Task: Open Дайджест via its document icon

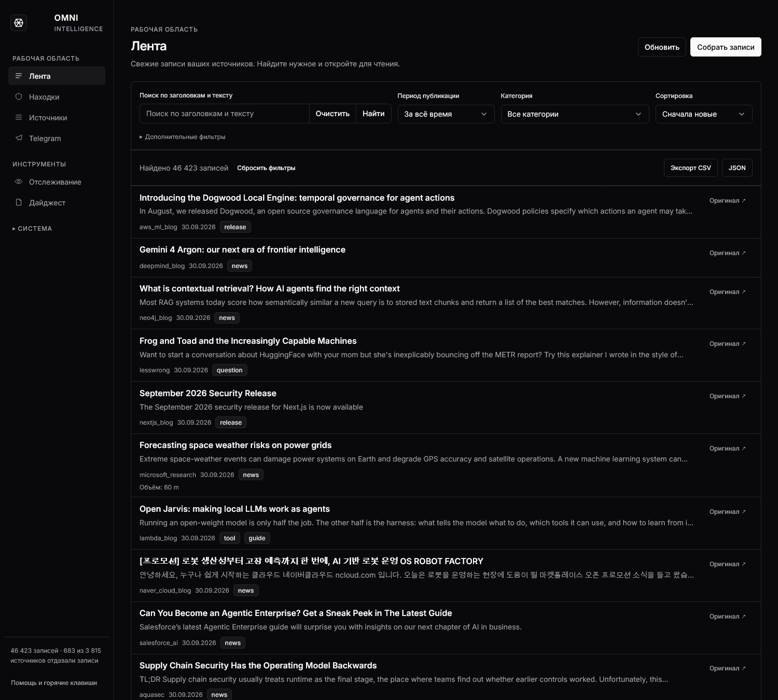Action: [19, 202]
